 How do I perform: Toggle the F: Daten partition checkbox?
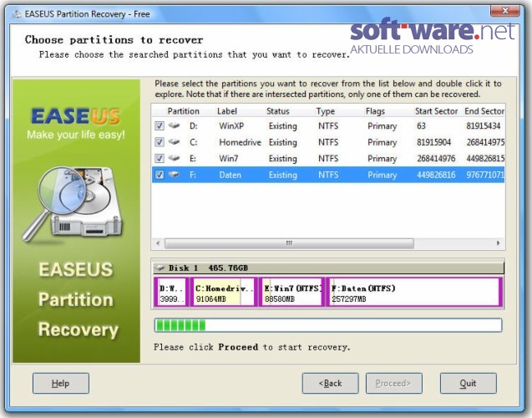point(160,175)
